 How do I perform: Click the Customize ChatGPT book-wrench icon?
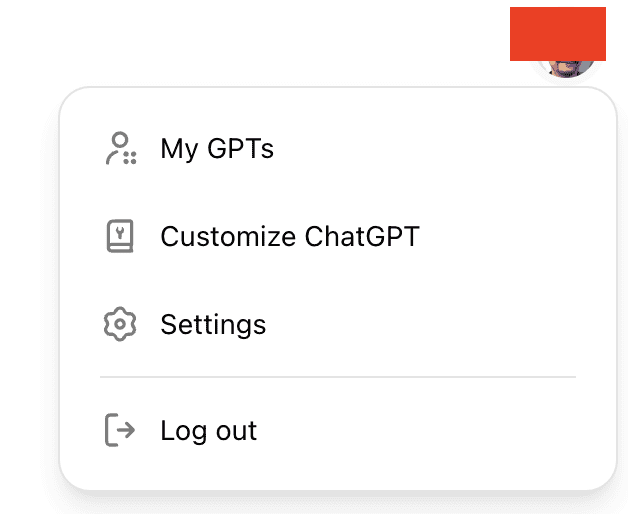120,236
